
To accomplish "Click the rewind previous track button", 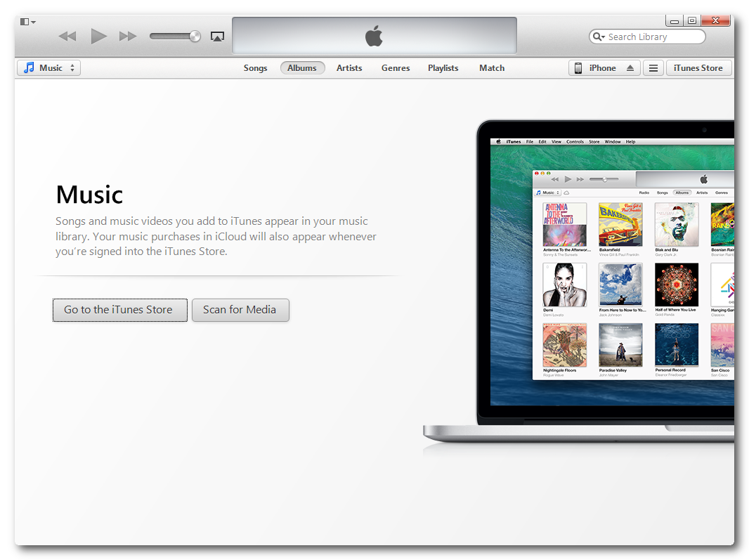I will pyautogui.click(x=67, y=37).
